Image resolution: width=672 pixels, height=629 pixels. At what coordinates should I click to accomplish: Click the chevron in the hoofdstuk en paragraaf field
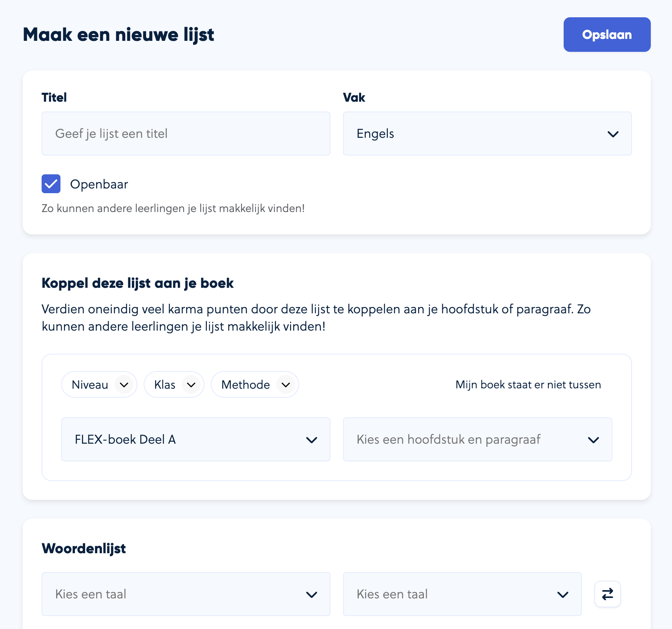(593, 440)
